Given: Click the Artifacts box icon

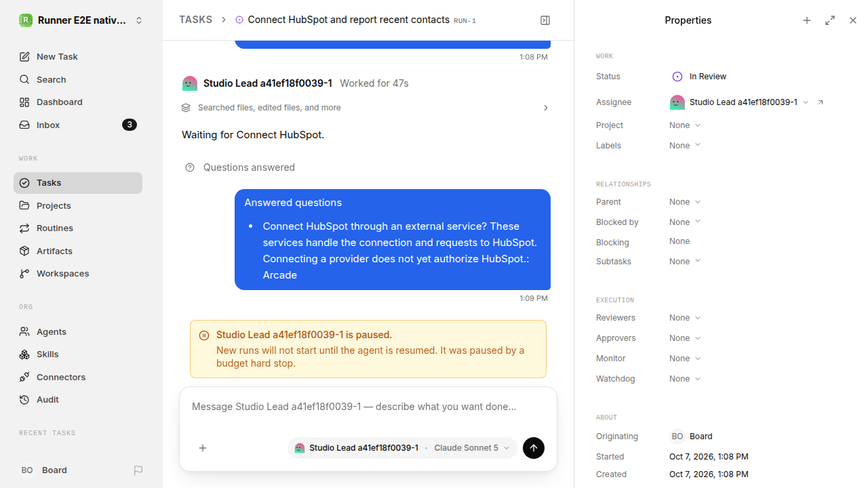Looking at the screenshot, I should point(24,251).
